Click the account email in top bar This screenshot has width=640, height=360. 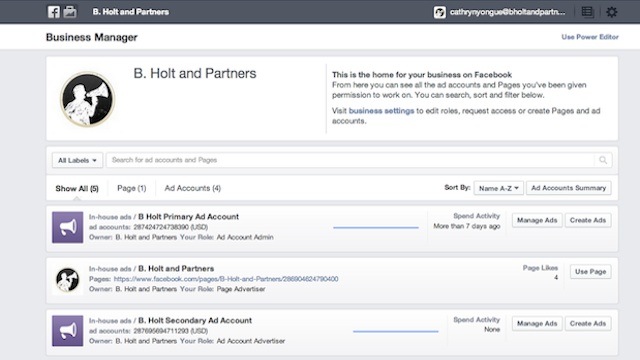[507, 12]
